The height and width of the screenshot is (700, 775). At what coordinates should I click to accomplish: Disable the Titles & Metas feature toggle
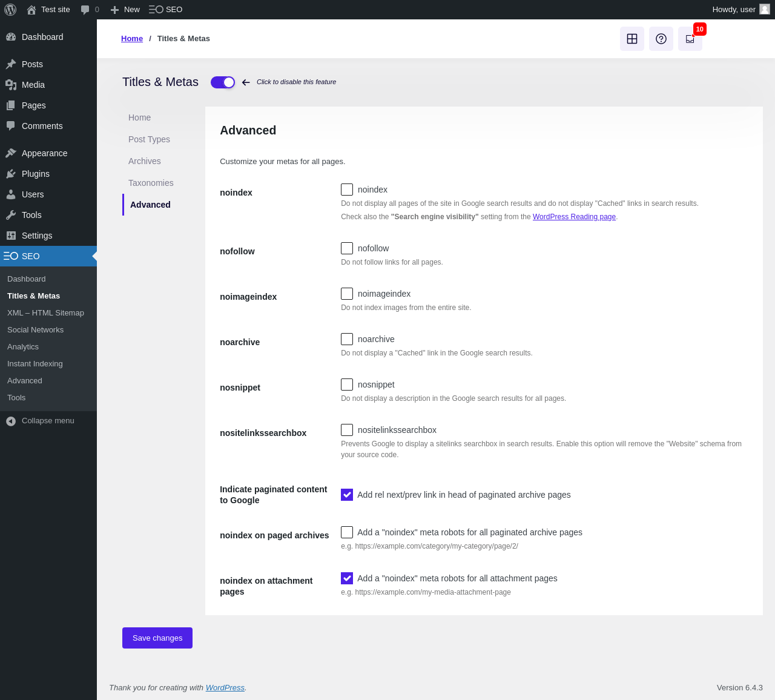click(223, 82)
